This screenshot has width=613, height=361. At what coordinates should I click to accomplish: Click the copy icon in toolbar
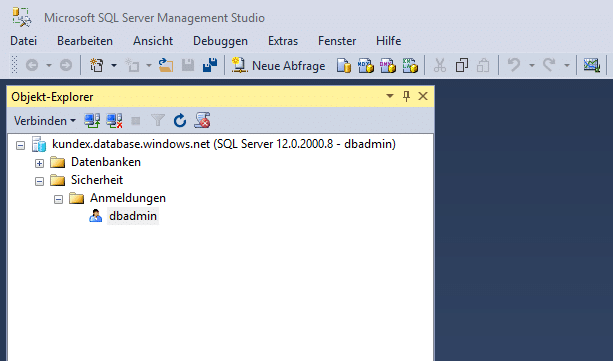pyautogui.click(x=462, y=65)
